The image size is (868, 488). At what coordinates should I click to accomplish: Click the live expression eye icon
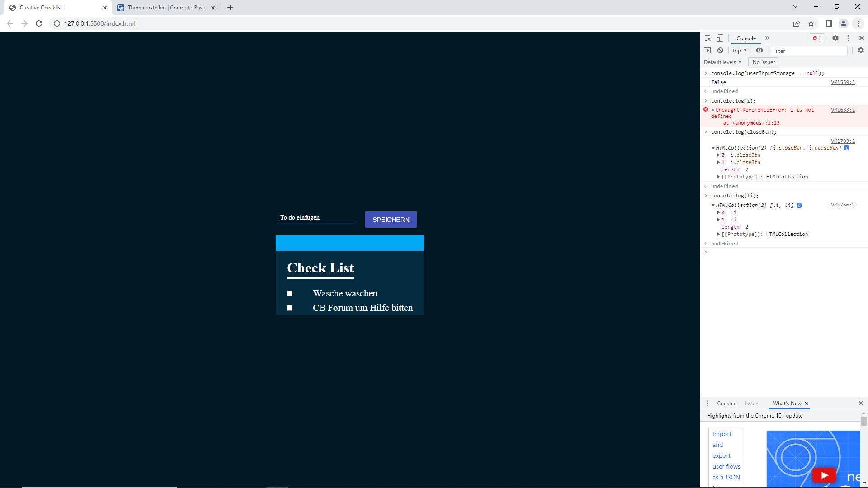click(759, 51)
